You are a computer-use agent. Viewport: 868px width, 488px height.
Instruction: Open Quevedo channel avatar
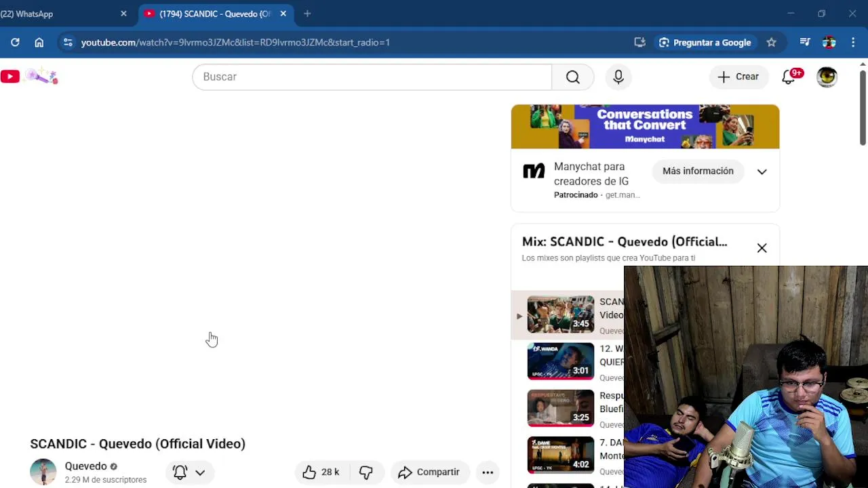pos(43,472)
